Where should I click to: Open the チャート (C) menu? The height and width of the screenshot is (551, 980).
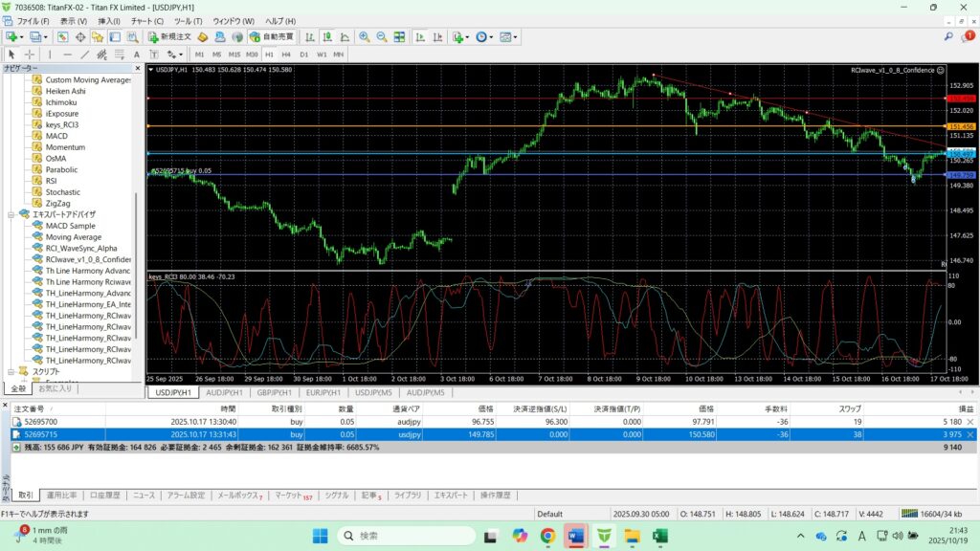[x=146, y=20]
